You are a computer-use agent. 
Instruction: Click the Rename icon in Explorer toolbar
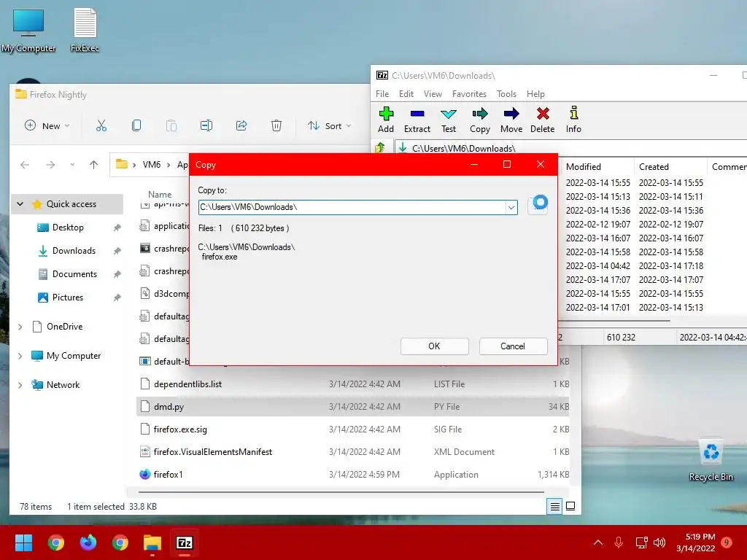(206, 125)
